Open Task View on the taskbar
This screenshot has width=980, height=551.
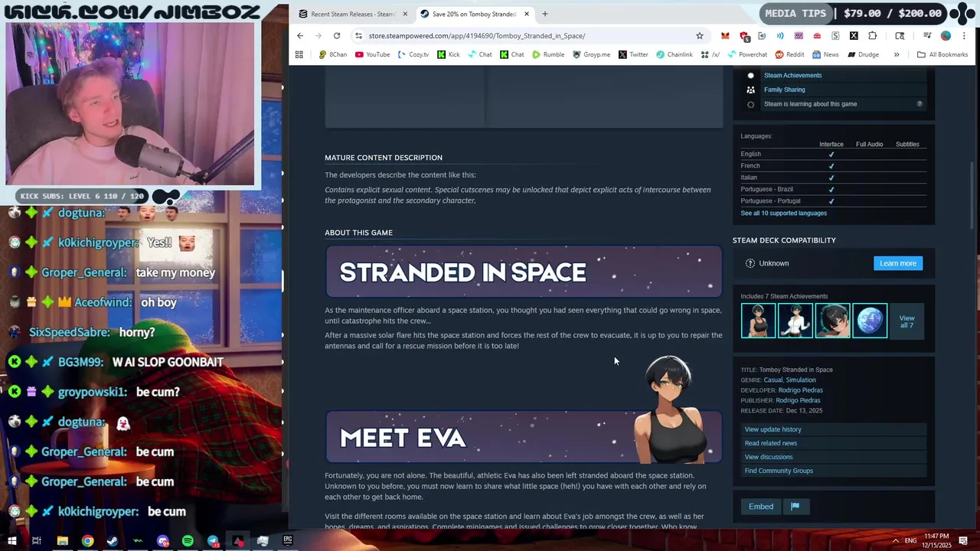[36, 541]
